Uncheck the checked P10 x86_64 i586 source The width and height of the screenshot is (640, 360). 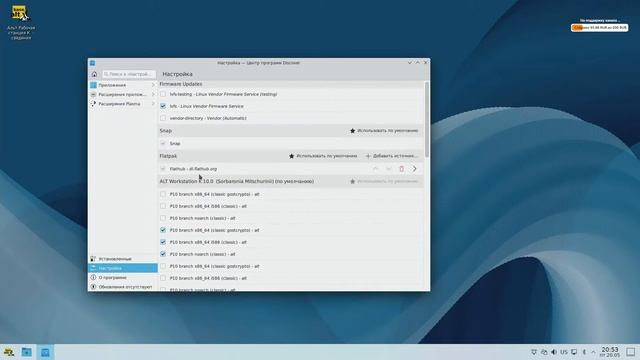pos(163,242)
